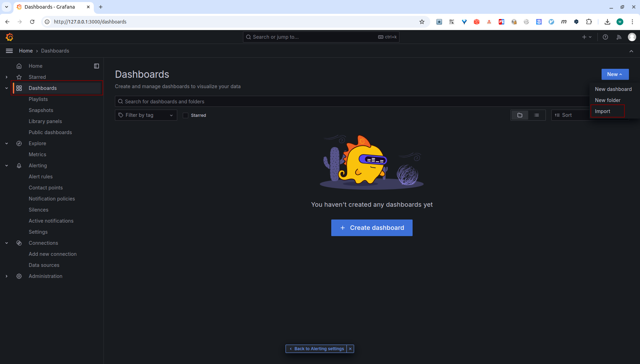Open the help question mark icon
This screenshot has height=364, width=640.
coord(605,37)
